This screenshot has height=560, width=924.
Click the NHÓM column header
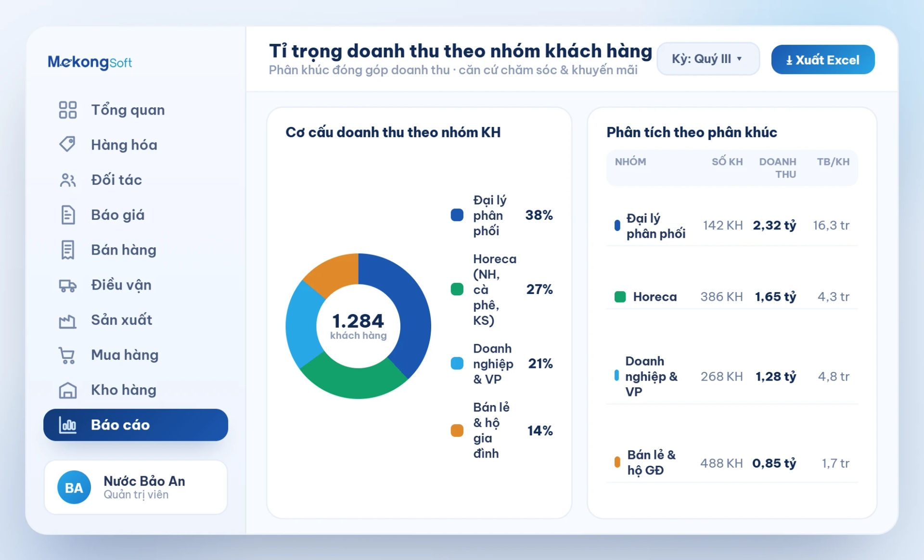click(x=630, y=162)
